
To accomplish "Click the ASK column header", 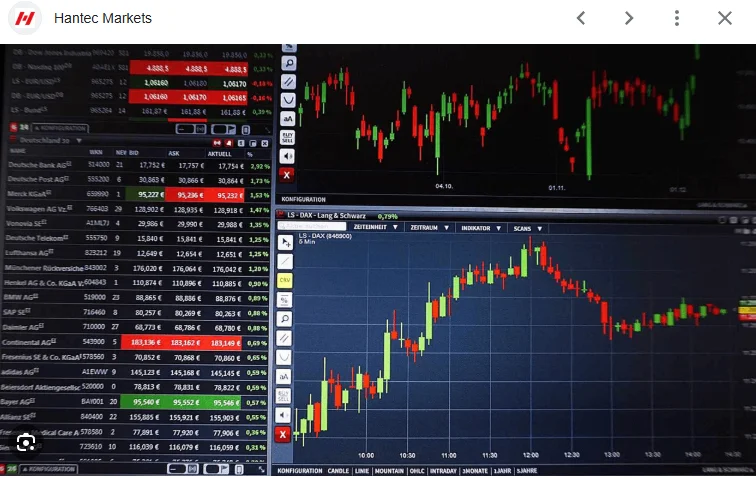I will (174, 153).
